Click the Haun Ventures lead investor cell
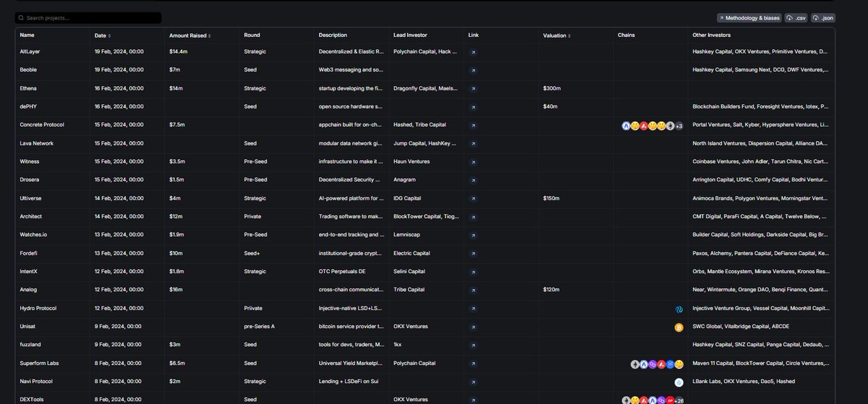 tap(412, 162)
